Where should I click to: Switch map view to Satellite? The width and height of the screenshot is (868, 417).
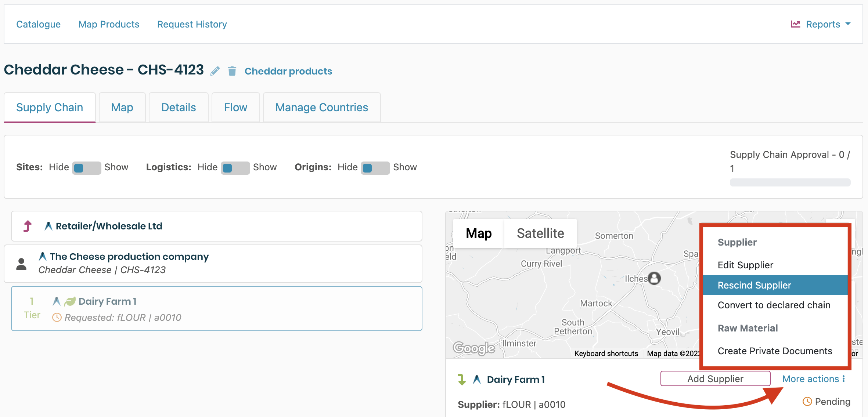coord(540,233)
